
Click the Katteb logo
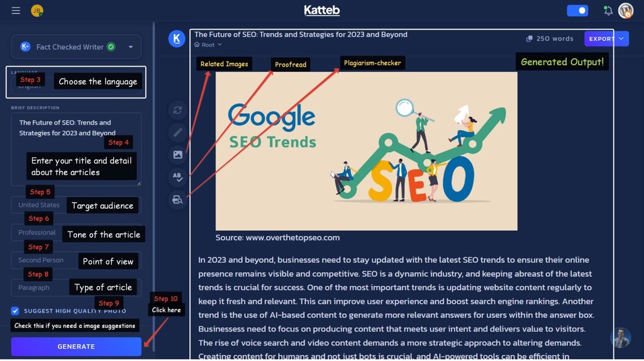click(321, 10)
